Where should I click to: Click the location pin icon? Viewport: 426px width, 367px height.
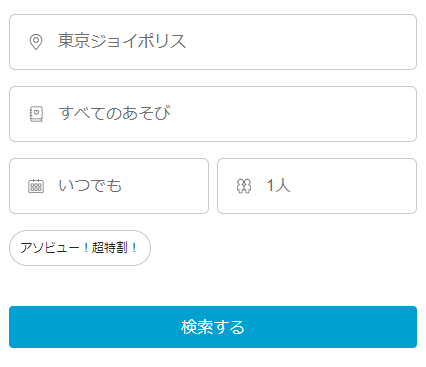tap(36, 42)
